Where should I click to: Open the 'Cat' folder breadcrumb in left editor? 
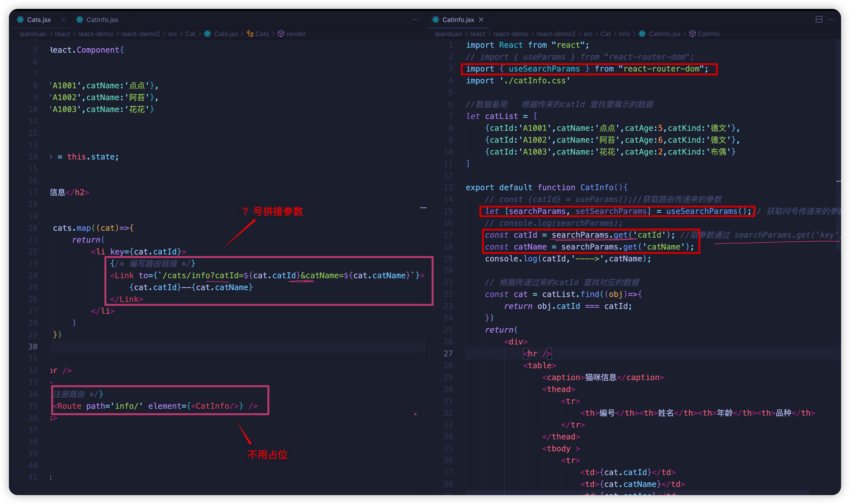190,34
